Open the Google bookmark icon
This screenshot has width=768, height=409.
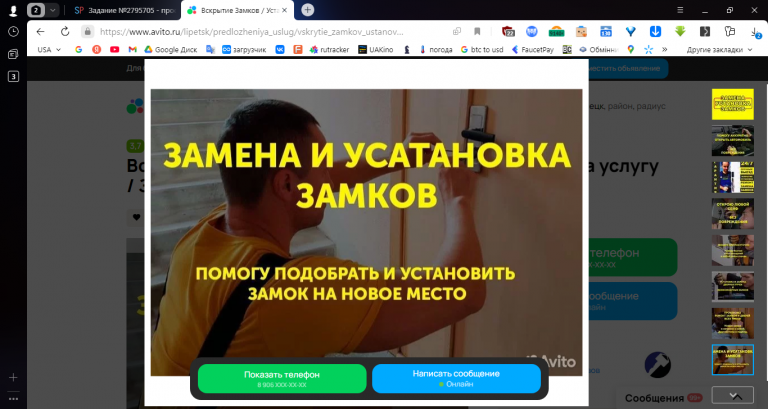click(78, 49)
